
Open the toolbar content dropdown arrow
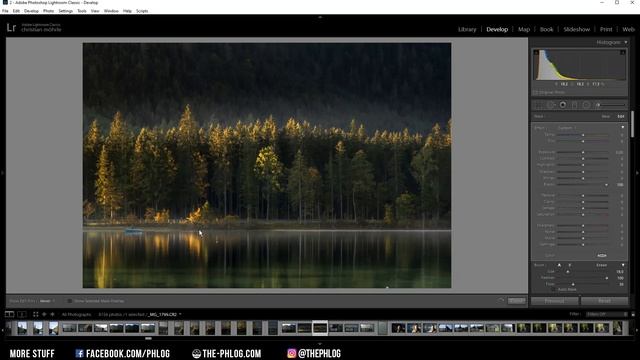pyautogui.click(x=501, y=301)
